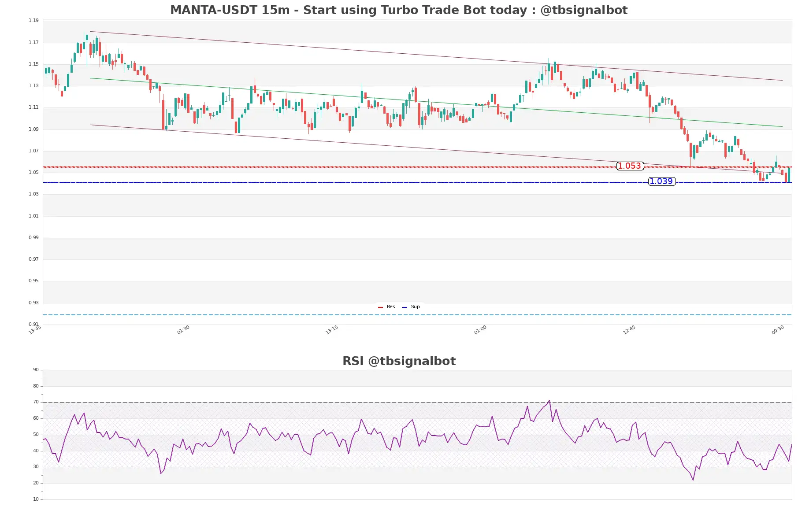Image resolution: width=798 pixels, height=532 pixels.
Task: Click the RSI 80 axis label
Action: click(x=36, y=386)
